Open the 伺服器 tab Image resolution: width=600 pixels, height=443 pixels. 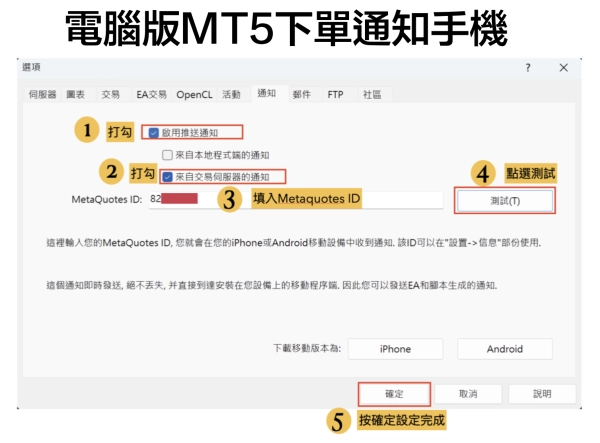tap(41, 94)
